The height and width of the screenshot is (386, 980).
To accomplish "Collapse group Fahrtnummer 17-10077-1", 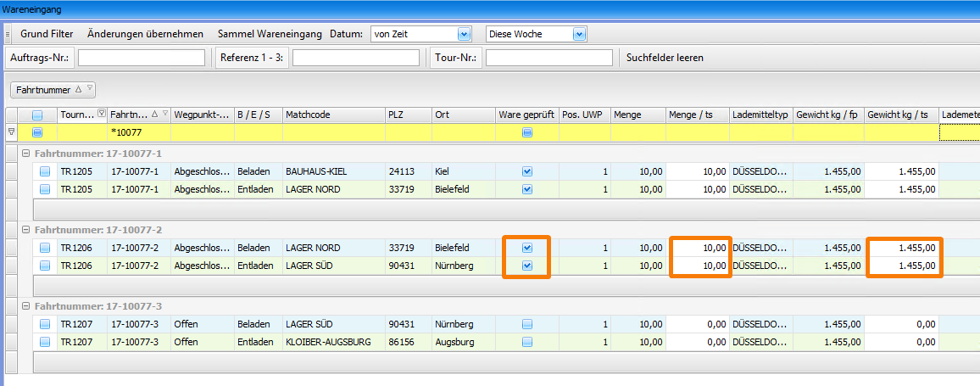I will (x=25, y=153).
